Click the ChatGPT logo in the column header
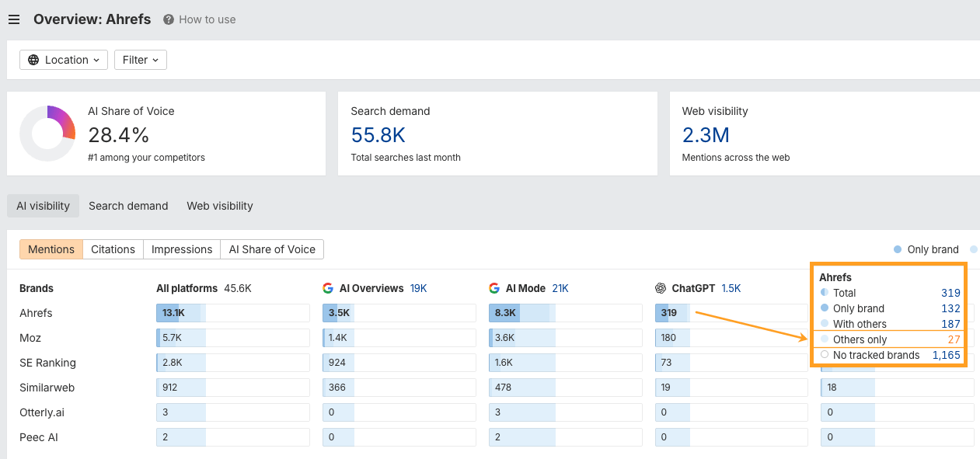 click(662, 287)
